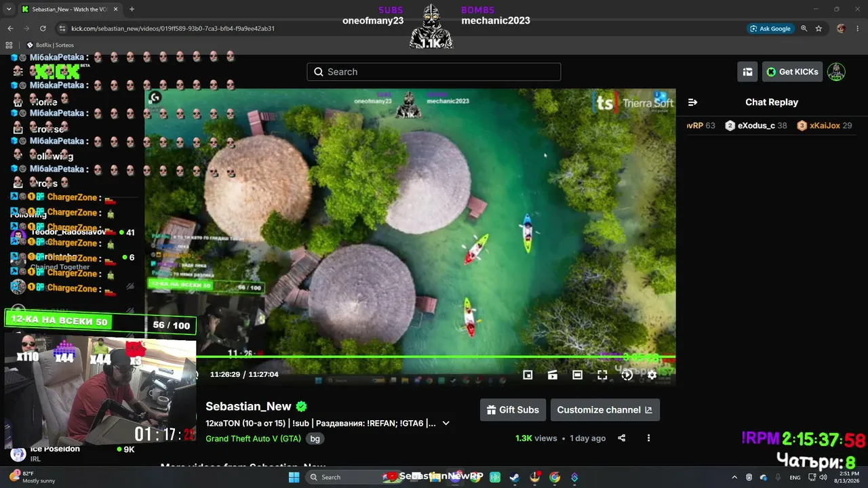This screenshot has width=868, height=488.
Task: Open the user profile avatar menu
Action: (x=836, y=72)
